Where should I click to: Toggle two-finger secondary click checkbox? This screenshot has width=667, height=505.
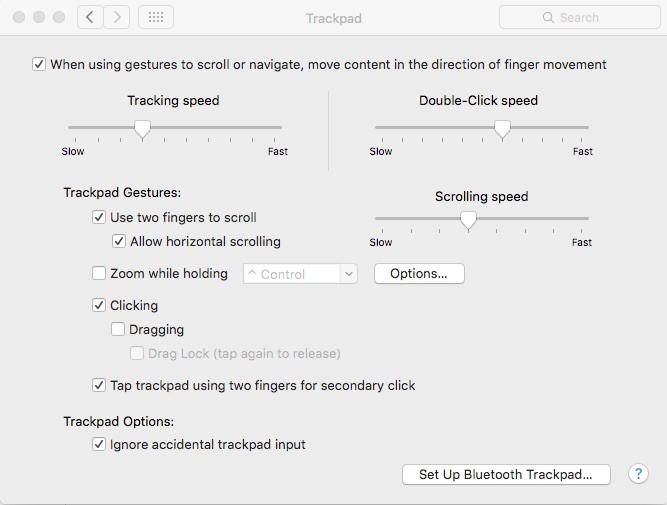pyautogui.click(x=99, y=385)
